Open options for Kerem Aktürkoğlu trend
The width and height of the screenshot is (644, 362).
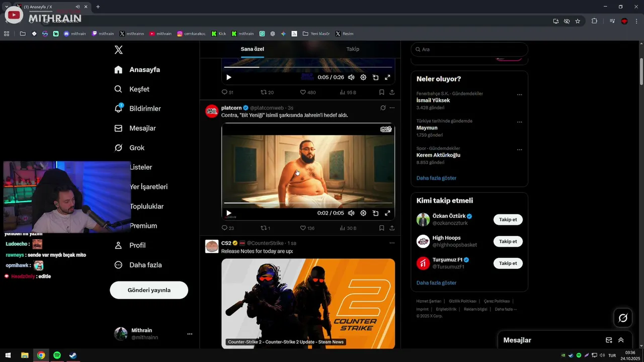pyautogui.click(x=520, y=150)
